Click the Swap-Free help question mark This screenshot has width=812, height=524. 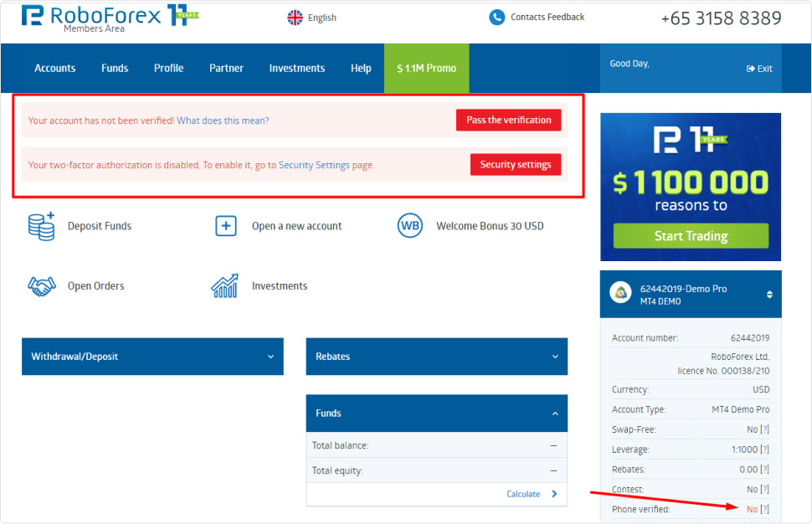tap(765, 429)
